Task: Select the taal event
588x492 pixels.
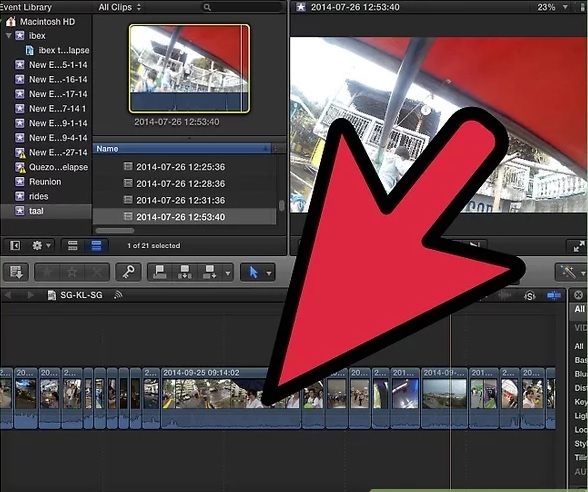Action: 46,211
